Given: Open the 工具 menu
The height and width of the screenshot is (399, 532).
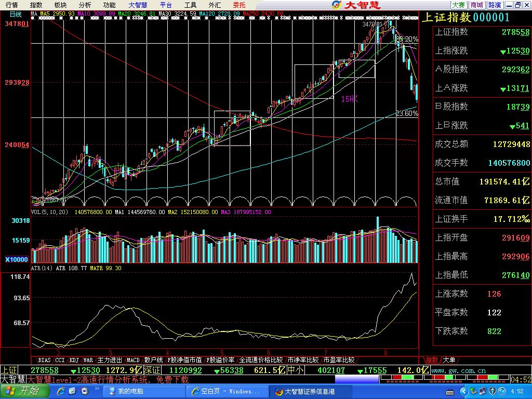Looking at the screenshot, I should pos(190,5).
